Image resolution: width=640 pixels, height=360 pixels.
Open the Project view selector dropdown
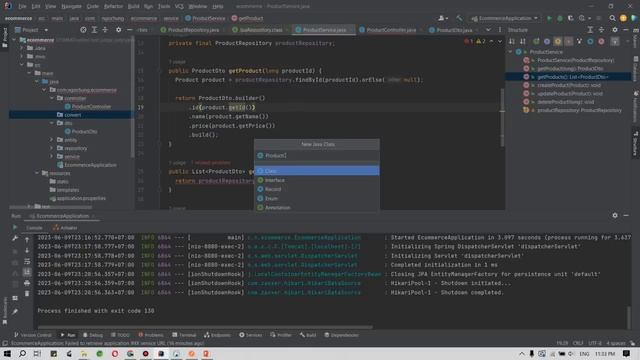click(32, 30)
